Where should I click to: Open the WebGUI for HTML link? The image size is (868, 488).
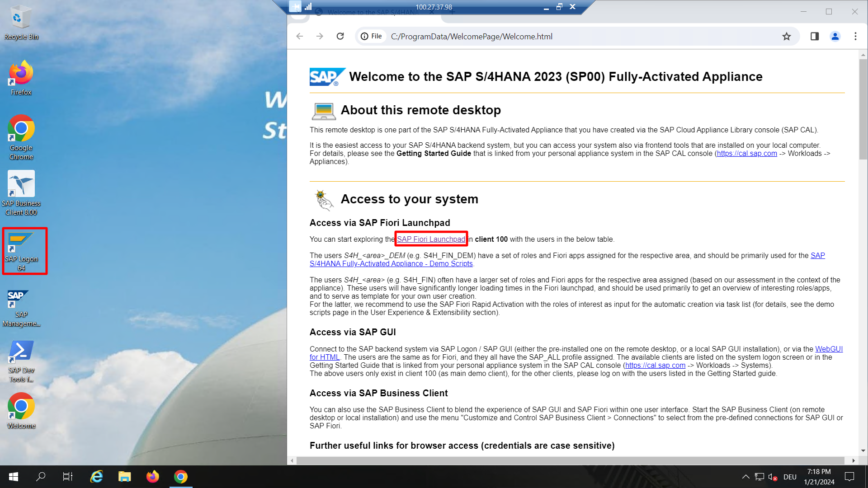(829, 349)
